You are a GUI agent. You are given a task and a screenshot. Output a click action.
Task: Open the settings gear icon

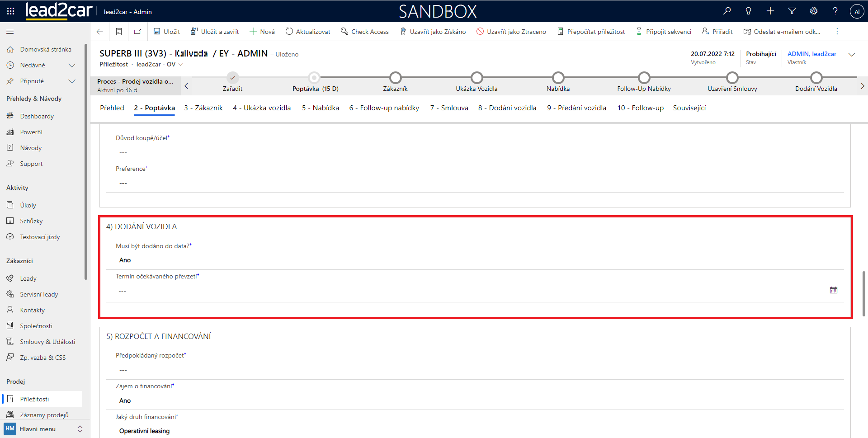coord(814,11)
